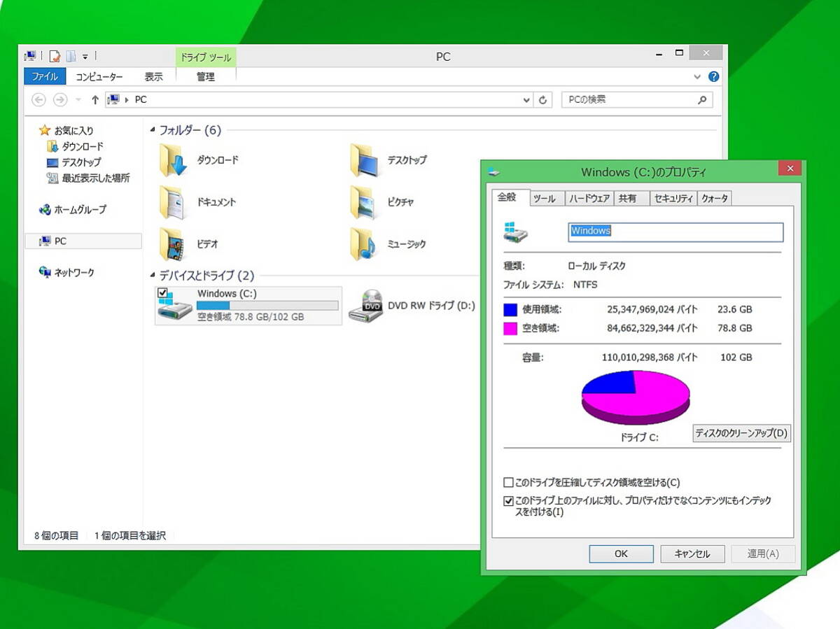Switch to the ツール properties tab
This screenshot has height=629, width=840.
tap(545, 199)
